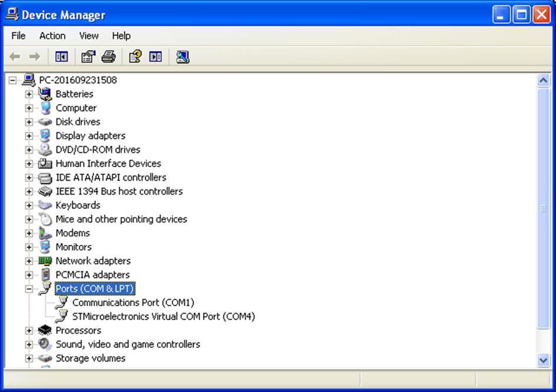
Task: Click the Forward arrow toolbar button
Action: tap(34, 57)
